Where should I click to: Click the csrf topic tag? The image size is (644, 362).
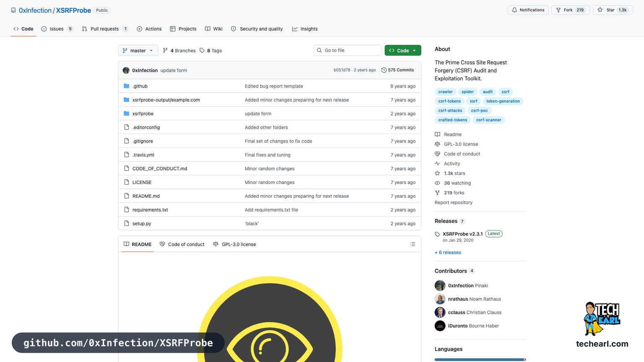pyautogui.click(x=506, y=92)
